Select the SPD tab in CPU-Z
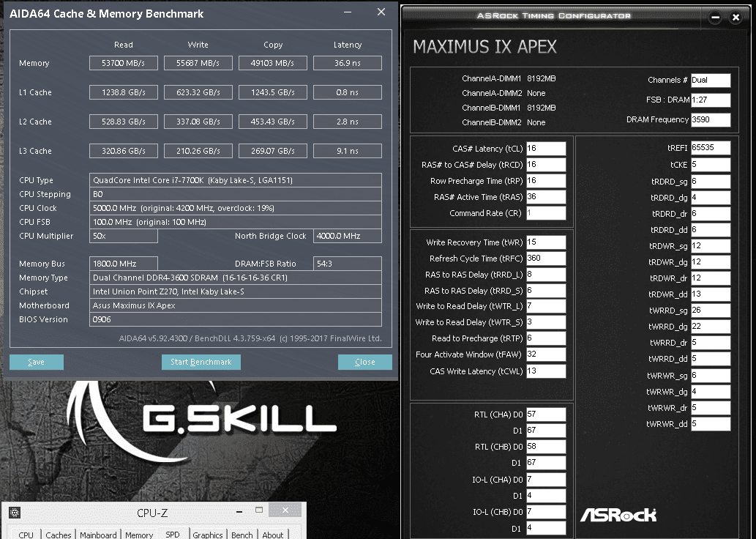The height and width of the screenshot is (539, 756). (173, 534)
